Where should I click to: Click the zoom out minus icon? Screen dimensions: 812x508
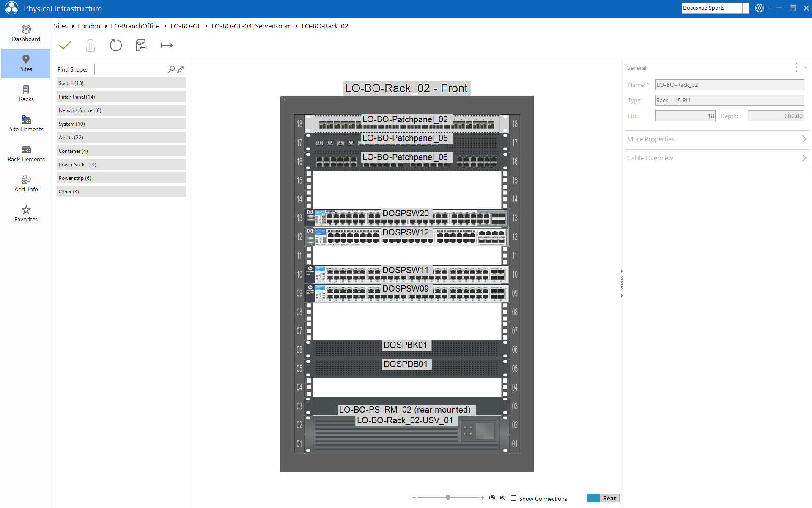pyautogui.click(x=414, y=498)
